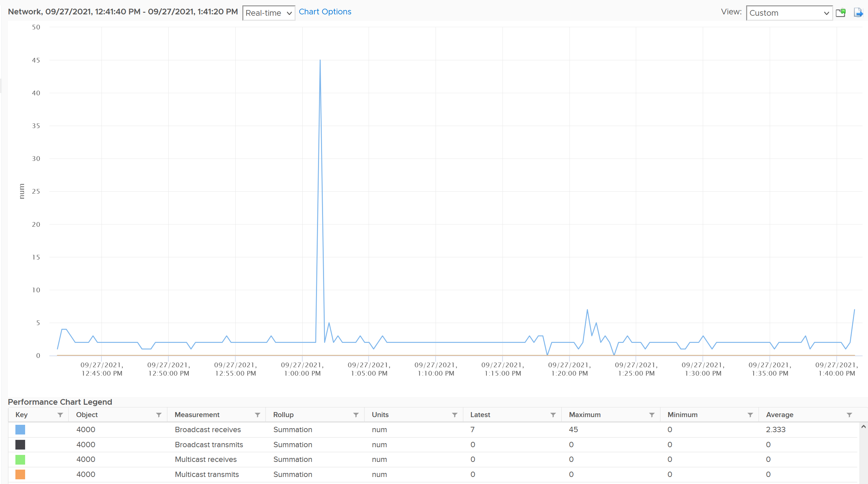
Task: Click the blue Broadcast receives color key
Action: [20, 429]
